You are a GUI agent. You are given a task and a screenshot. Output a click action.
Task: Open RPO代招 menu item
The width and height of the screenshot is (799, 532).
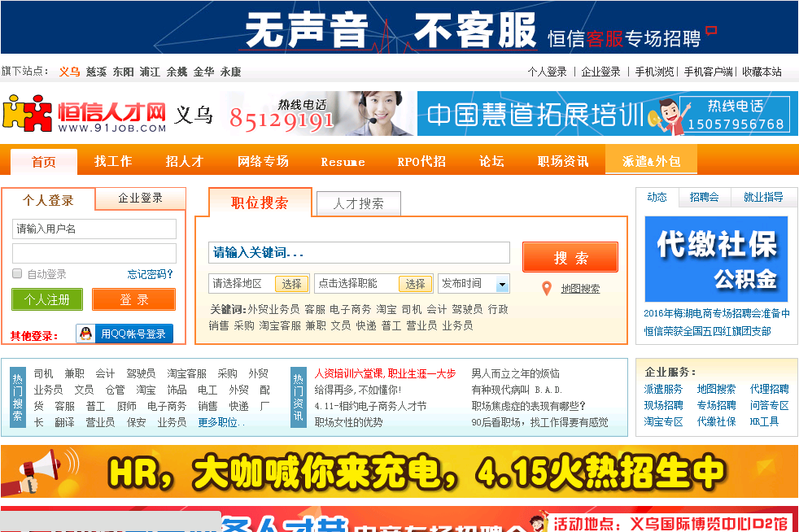pos(421,161)
